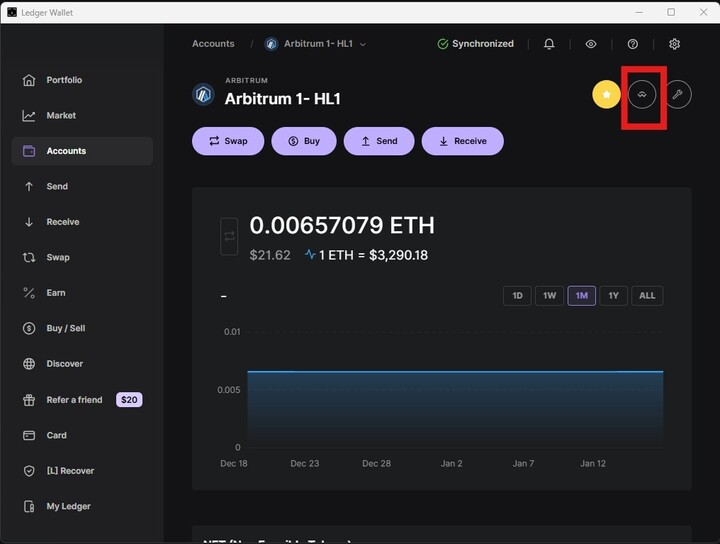Click the Card icon in sidebar
720x544 pixels.
pyautogui.click(x=29, y=435)
